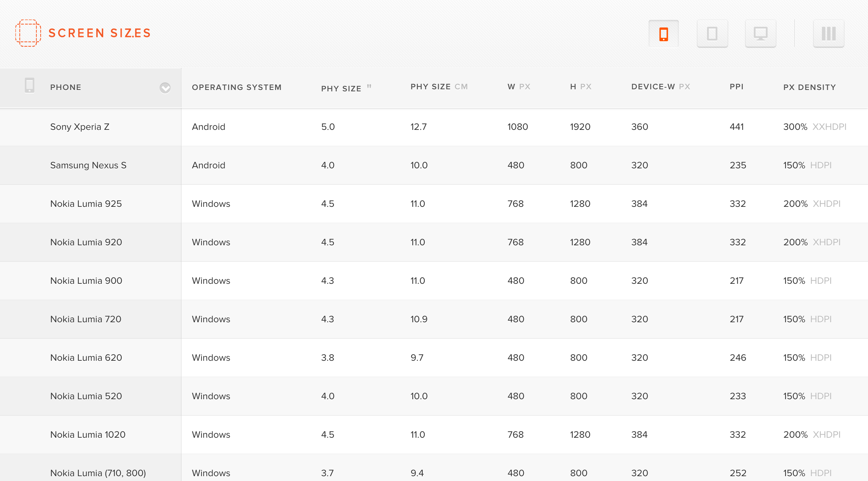Click Android in the Sony Xperia Z row
The width and height of the screenshot is (868, 481).
point(208,127)
